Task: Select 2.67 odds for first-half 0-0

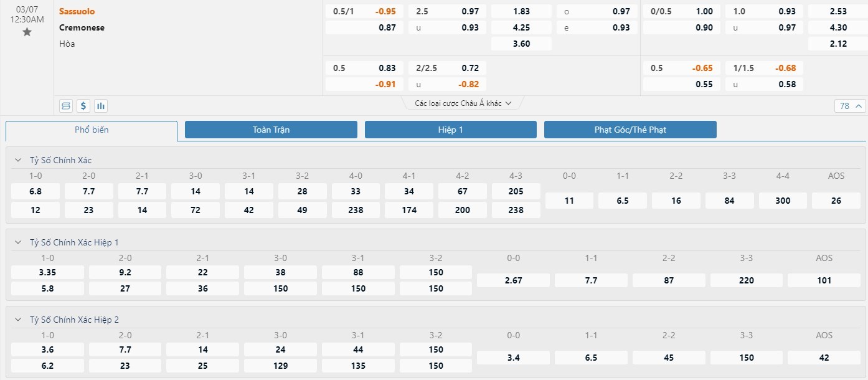Action: (x=513, y=280)
